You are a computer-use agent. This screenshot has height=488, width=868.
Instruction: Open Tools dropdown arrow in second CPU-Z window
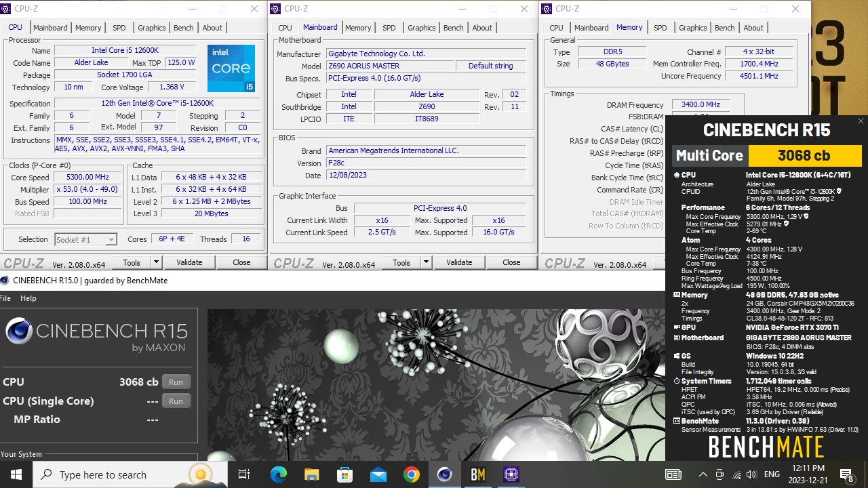tap(426, 262)
